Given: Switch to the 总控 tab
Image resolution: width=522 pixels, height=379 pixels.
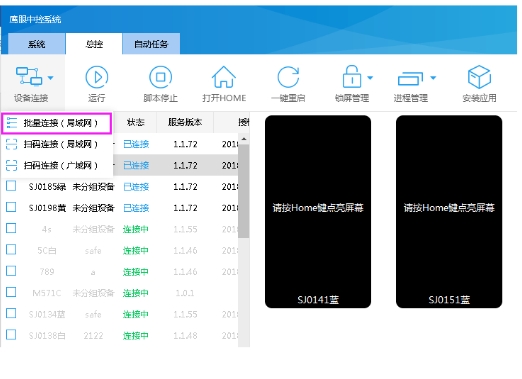Looking at the screenshot, I should (x=94, y=44).
